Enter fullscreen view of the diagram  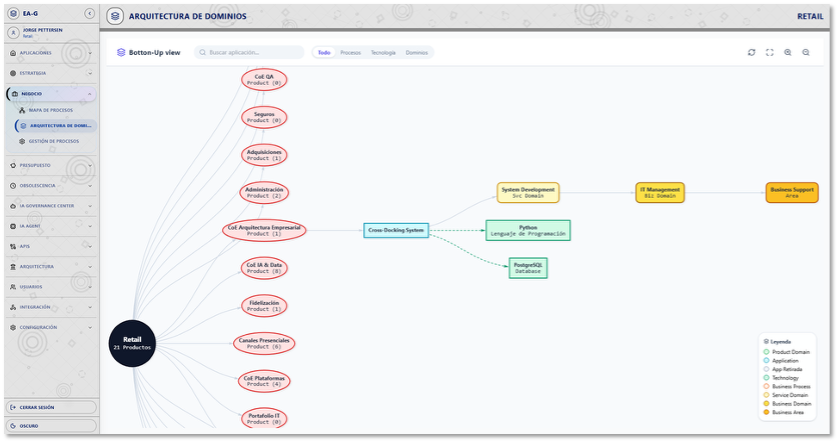pos(769,52)
